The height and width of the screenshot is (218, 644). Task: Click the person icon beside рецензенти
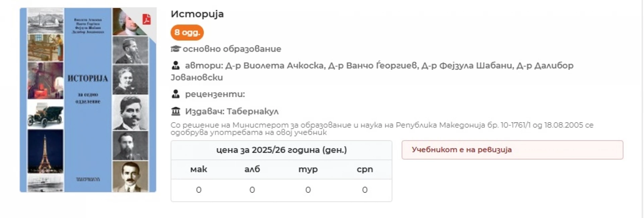click(x=175, y=94)
